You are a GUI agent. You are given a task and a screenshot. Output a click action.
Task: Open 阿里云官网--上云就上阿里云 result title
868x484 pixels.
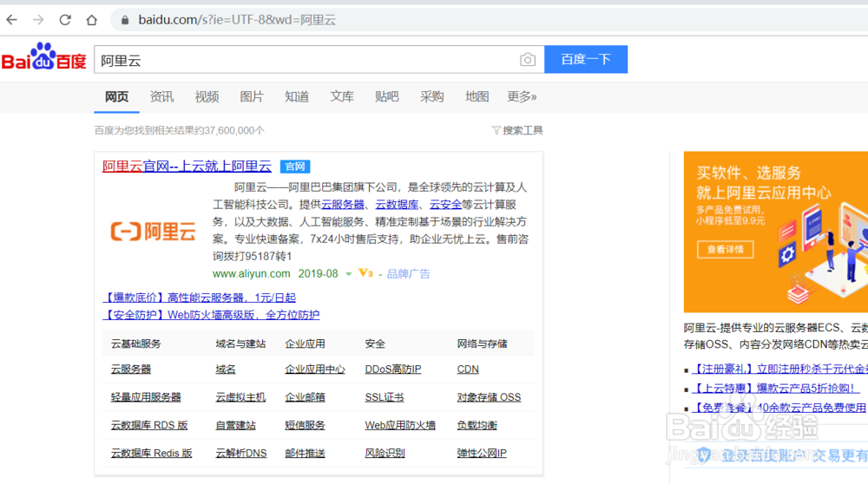point(187,166)
